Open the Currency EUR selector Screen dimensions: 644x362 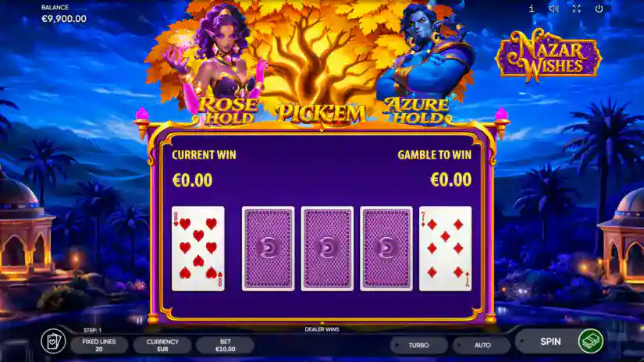pyautogui.click(x=162, y=345)
